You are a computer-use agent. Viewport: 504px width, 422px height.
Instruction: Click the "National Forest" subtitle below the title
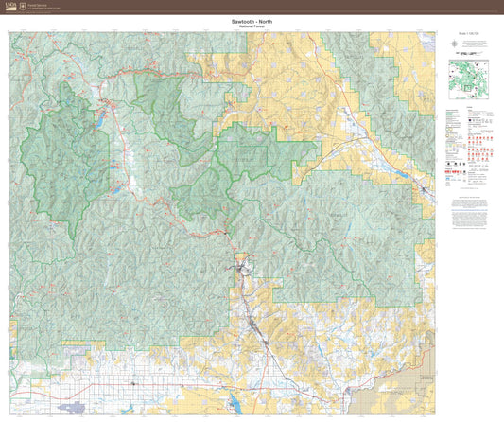[252, 26]
